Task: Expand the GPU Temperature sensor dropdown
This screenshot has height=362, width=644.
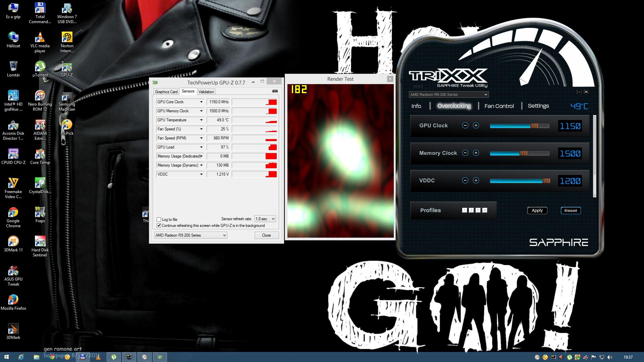Action: click(201, 120)
